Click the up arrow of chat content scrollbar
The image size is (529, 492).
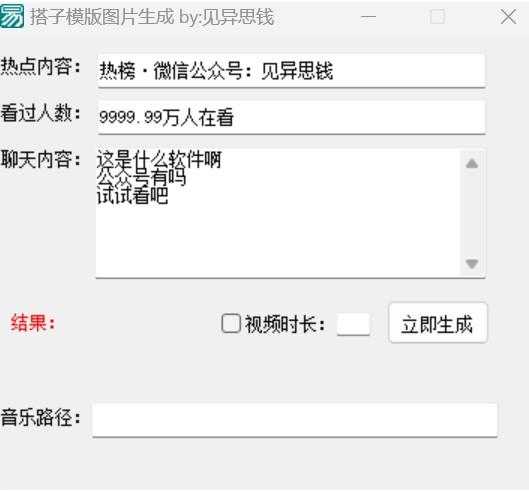pyautogui.click(x=472, y=164)
